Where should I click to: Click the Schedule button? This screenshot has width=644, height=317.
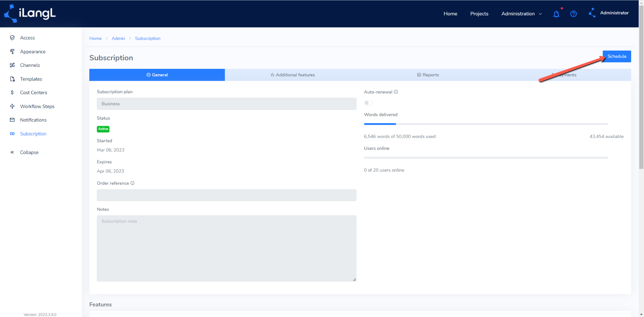click(x=617, y=56)
